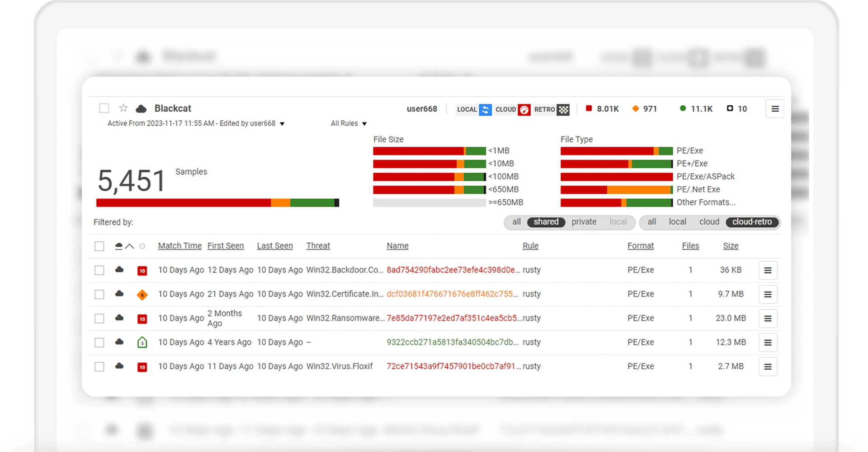Click the hollow square unknown count icon
Screen dimensions: 868x452
pos(730,108)
